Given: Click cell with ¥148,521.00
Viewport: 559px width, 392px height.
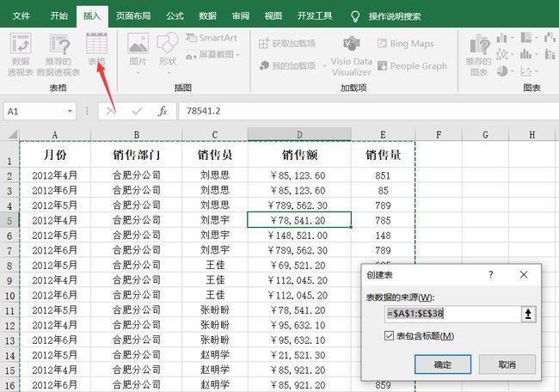Looking at the screenshot, I should 299,236.
